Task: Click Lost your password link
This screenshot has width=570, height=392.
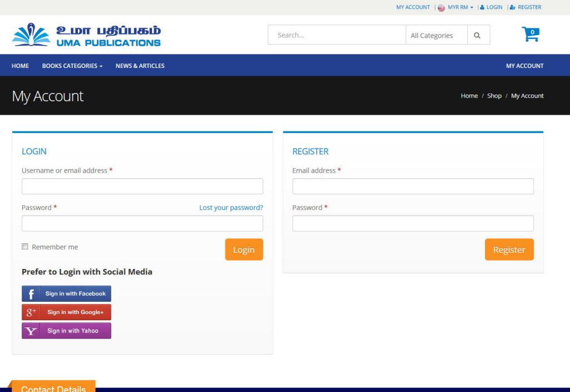Action: 231,208
